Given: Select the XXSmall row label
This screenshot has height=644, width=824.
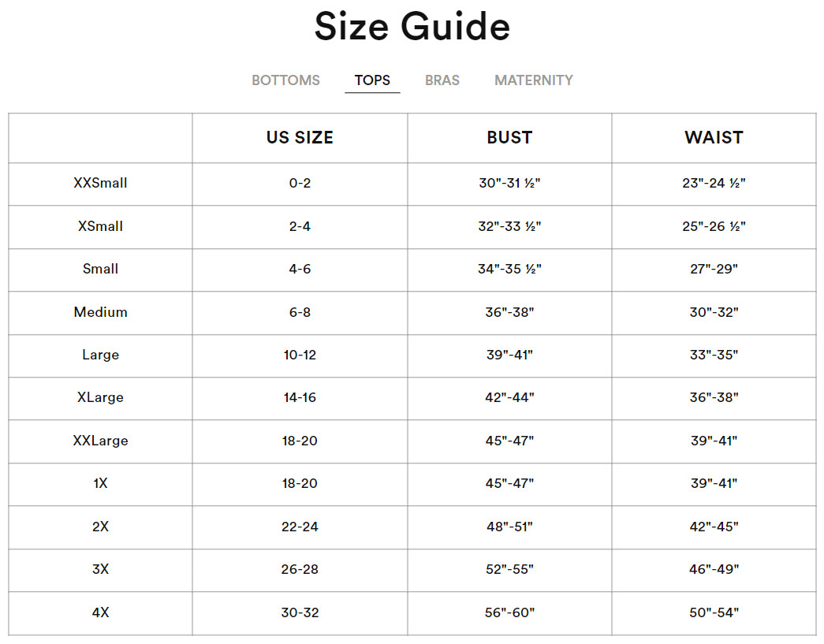Looking at the screenshot, I should coord(100,183).
